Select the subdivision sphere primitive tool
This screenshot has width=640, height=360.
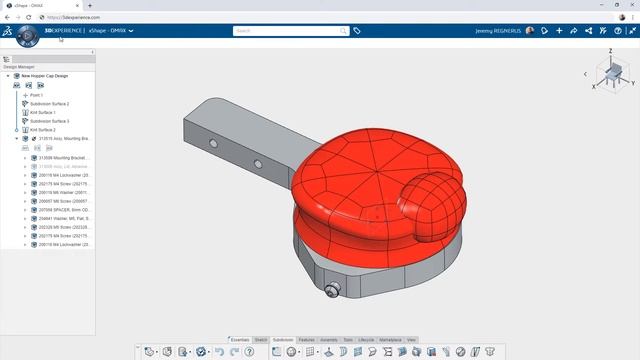pyautogui.click(x=291, y=351)
